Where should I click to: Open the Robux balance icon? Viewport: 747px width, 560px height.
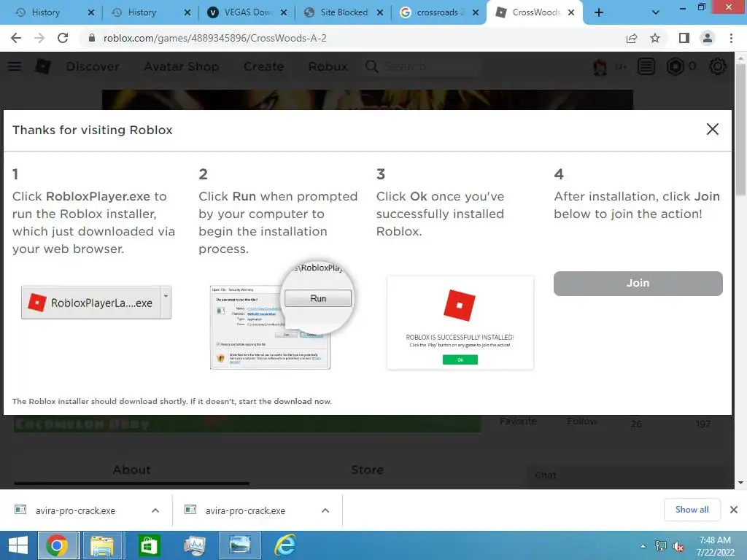[675, 66]
